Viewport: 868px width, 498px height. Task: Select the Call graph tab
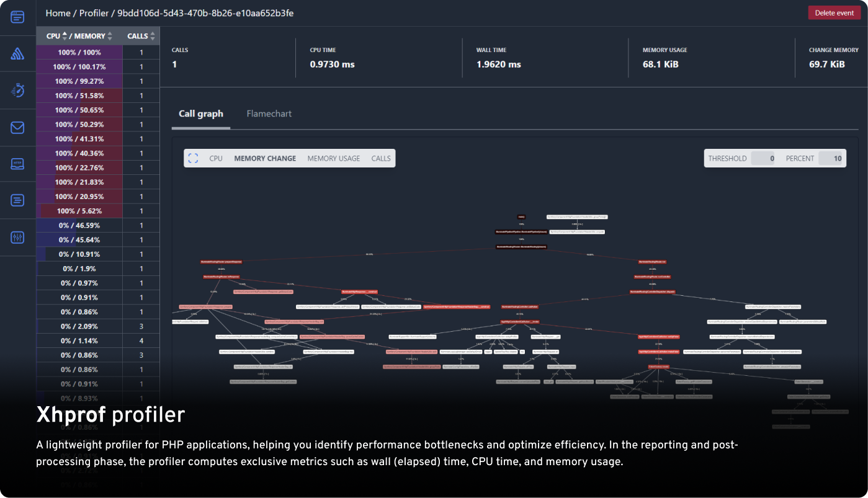[x=200, y=113]
